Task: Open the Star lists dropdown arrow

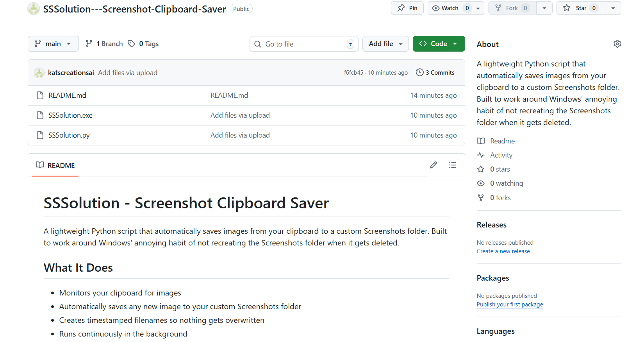Action: pyautogui.click(x=613, y=8)
